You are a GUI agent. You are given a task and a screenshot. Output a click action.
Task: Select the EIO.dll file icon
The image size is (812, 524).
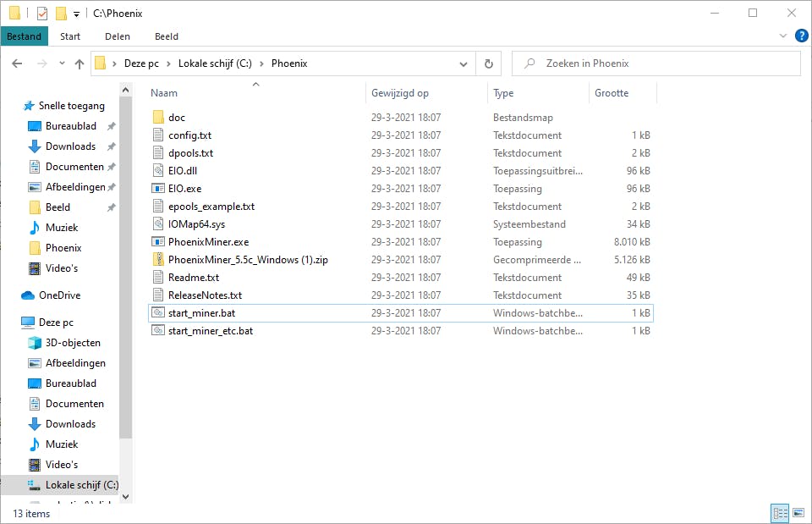pyautogui.click(x=158, y=170)
